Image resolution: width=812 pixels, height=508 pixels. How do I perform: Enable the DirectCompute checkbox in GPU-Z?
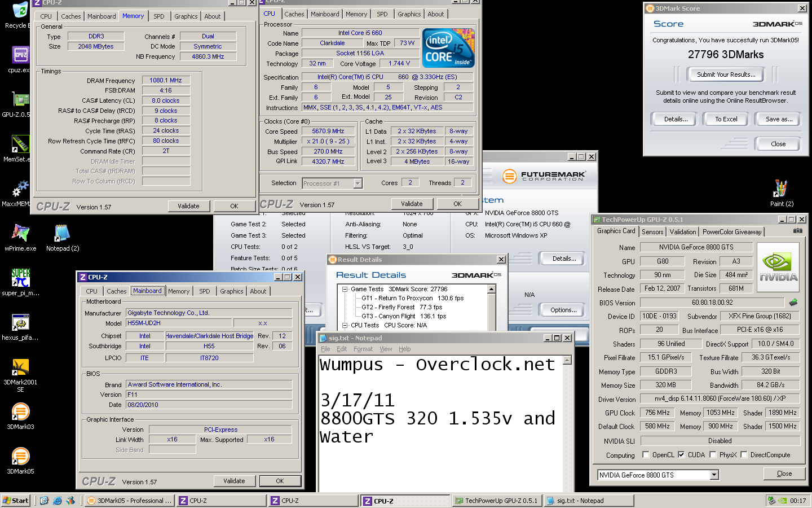pos(744,454)
